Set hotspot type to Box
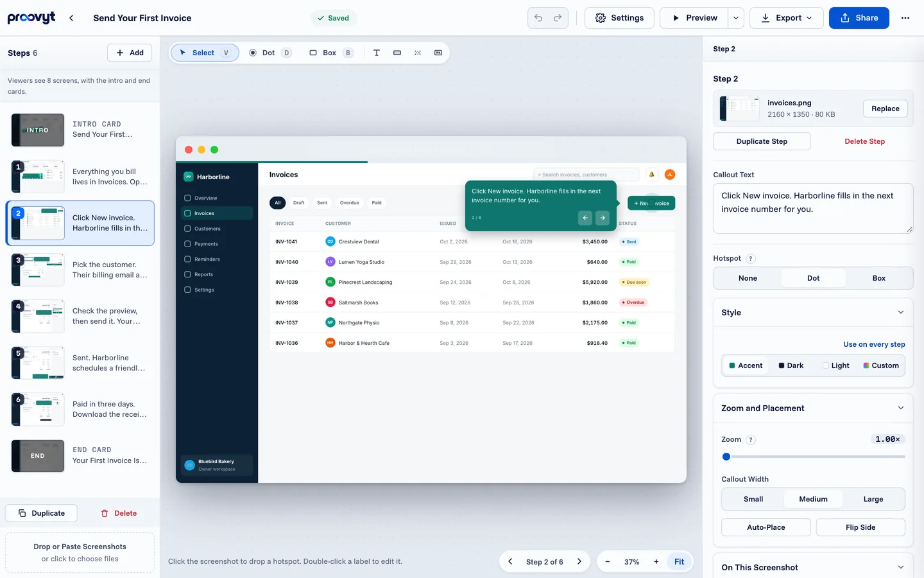 (x=878, y=278)
